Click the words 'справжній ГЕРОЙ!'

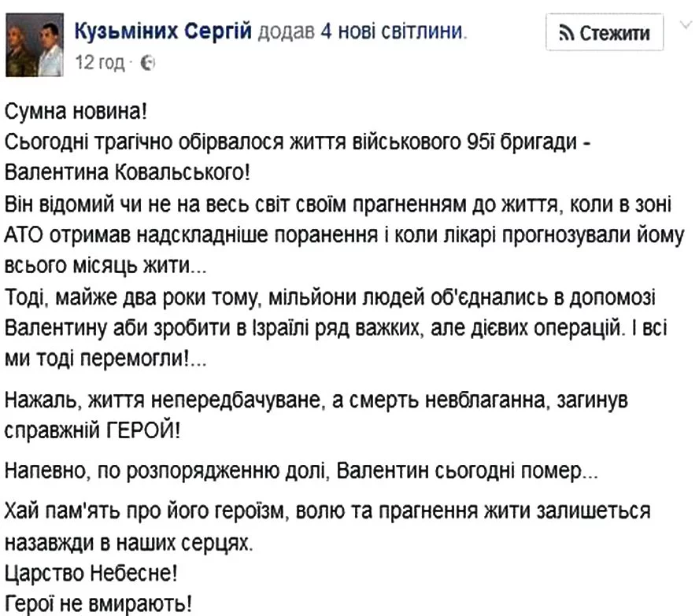pyautogui.click(x=93, y=430)
